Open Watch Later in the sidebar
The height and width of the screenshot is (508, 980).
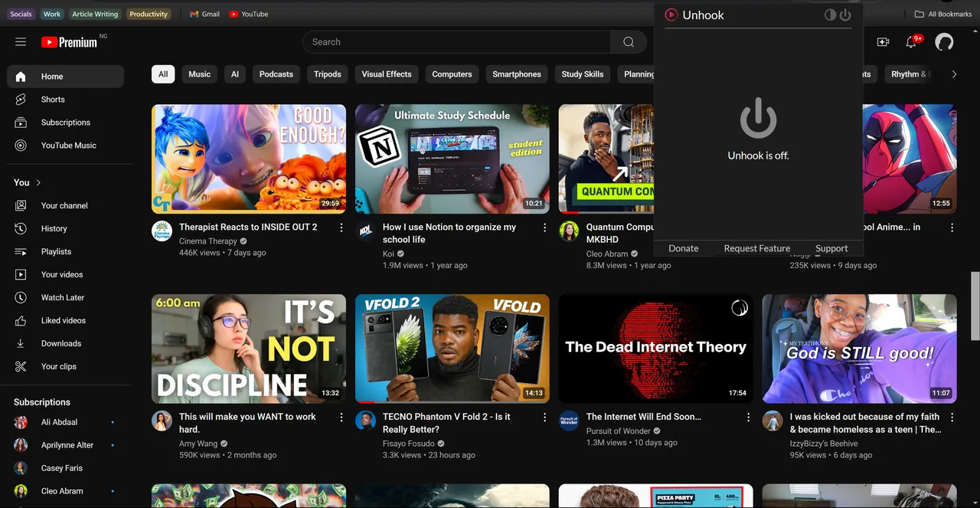[x=65, y=297]
